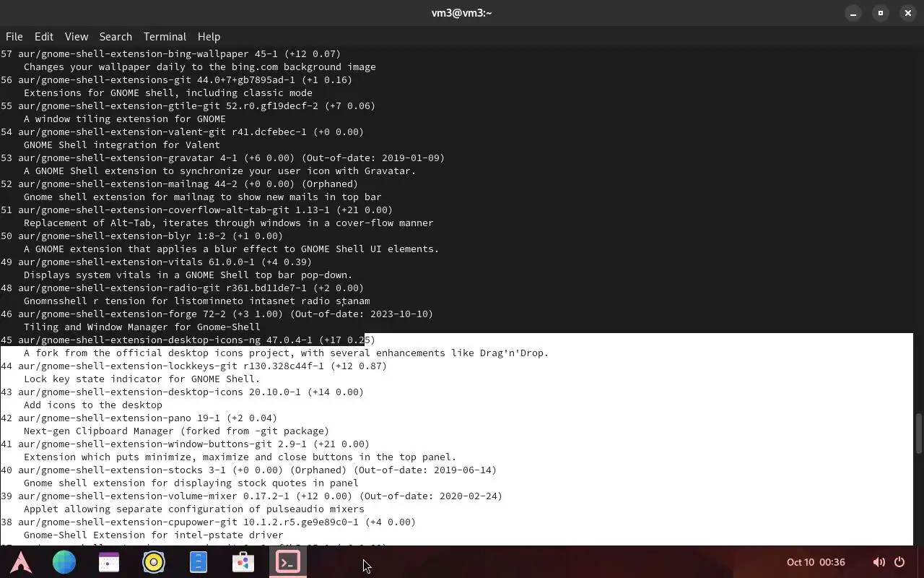The image size is (924, 578).
Task: Click line 53 gnome-shell-extension-gravatar
Action: point(222,158)
